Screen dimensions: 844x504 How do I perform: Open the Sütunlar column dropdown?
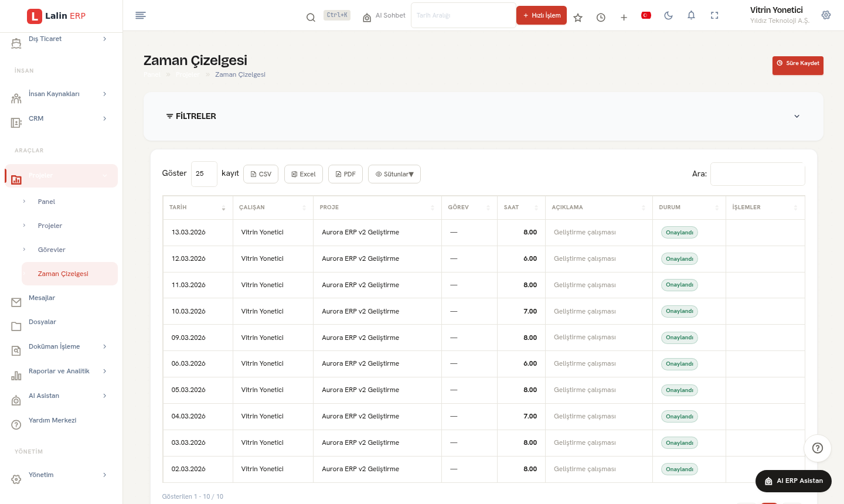pos(394,174)
